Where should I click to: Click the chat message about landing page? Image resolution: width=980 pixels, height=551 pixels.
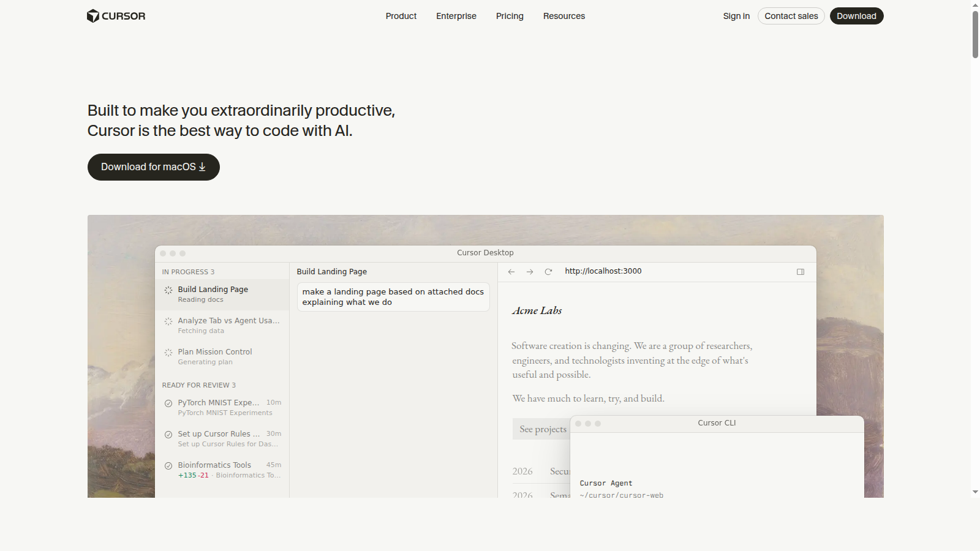[x=393, y=297]
